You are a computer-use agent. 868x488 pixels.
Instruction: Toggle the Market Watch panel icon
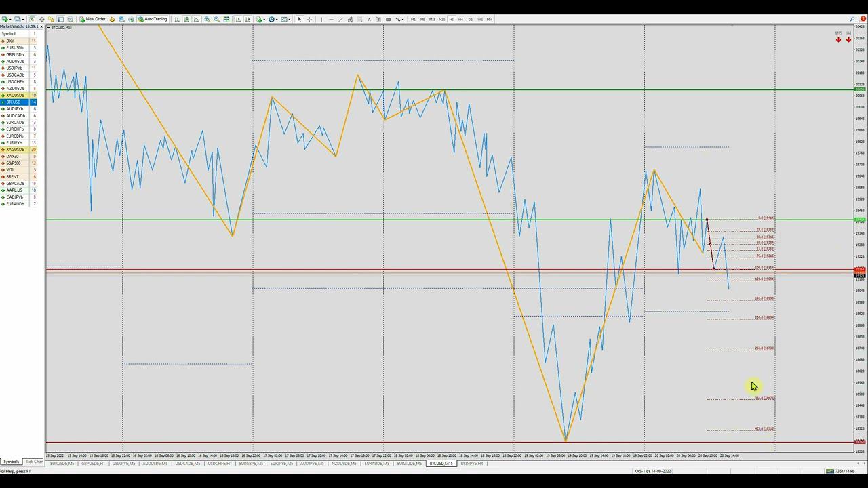32,19
